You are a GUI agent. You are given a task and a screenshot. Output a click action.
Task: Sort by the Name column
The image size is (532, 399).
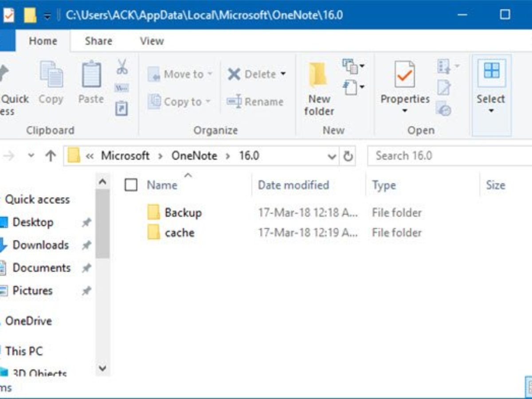coord(162,185)
